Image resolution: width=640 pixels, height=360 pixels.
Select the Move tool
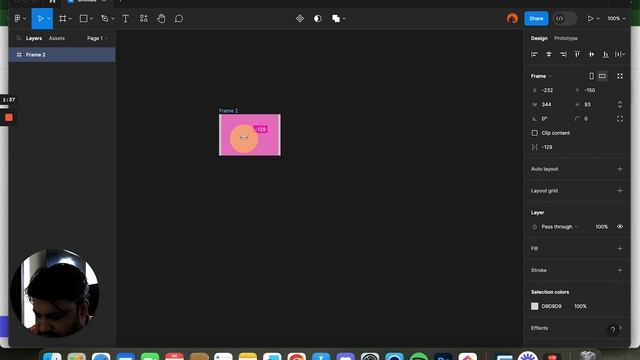(x=40, y=18)
